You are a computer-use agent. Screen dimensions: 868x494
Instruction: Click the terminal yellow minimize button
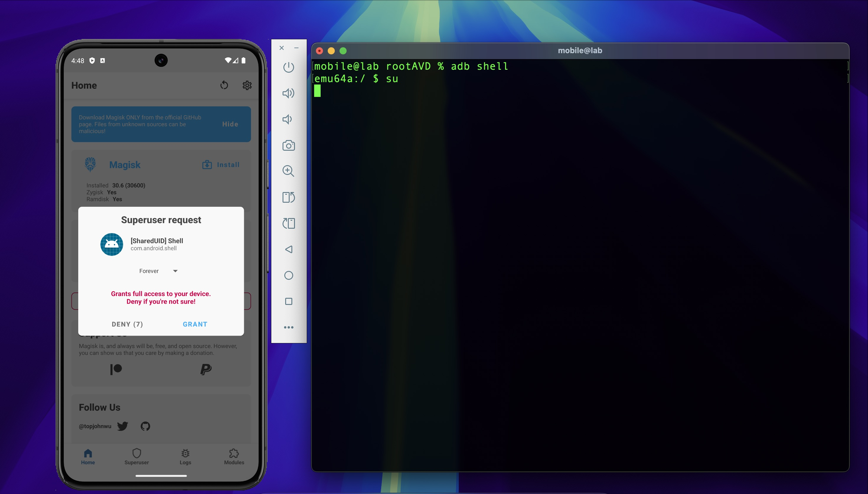(331, 51)
